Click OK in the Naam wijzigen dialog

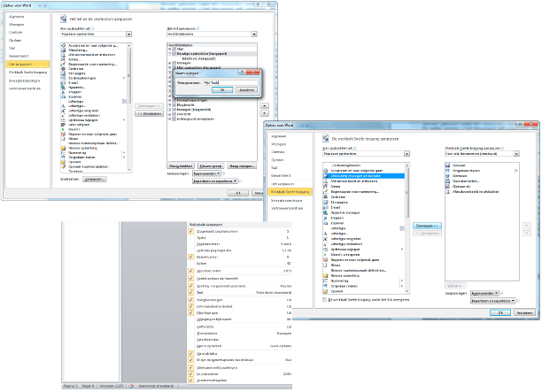click(222, 89)
